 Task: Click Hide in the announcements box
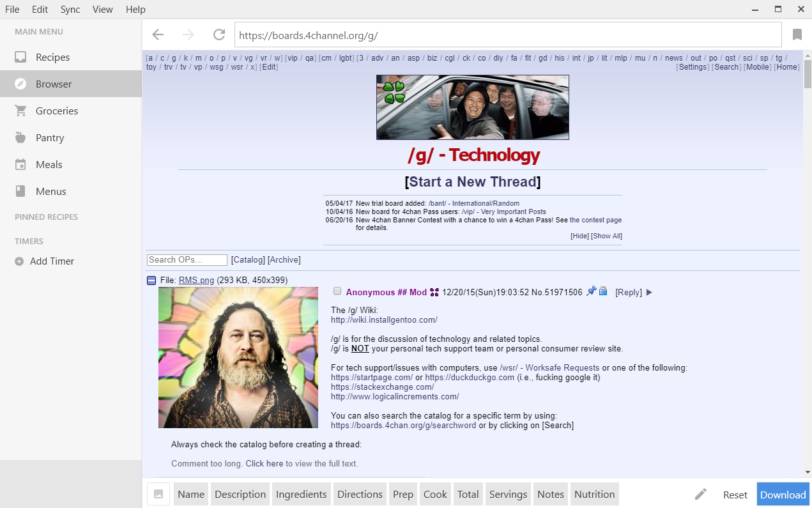pos(579,236)
